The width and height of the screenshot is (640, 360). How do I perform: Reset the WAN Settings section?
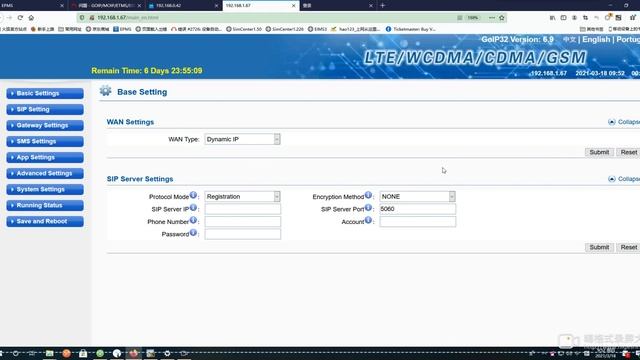pos(629,152)
